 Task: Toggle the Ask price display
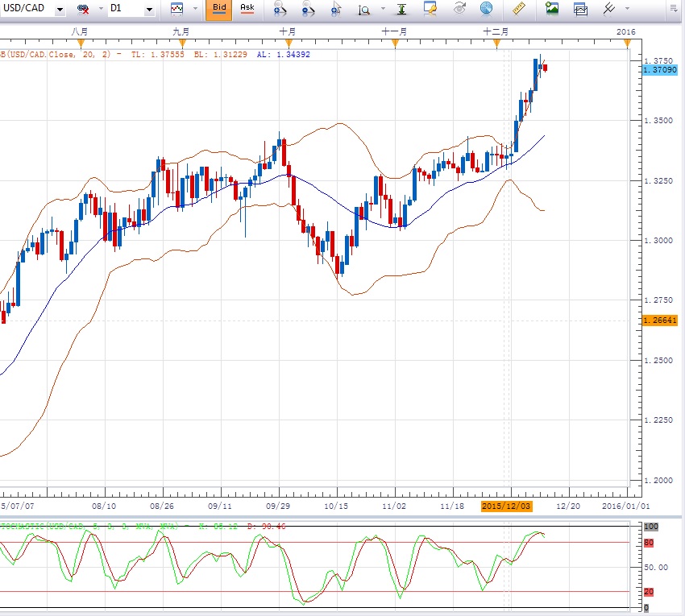(247, 10)
